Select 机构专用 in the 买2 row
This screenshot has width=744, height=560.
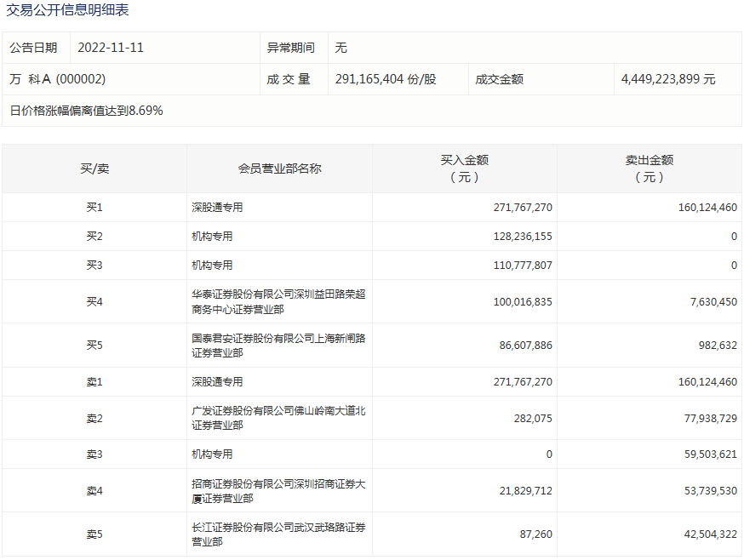pos(212,237)
